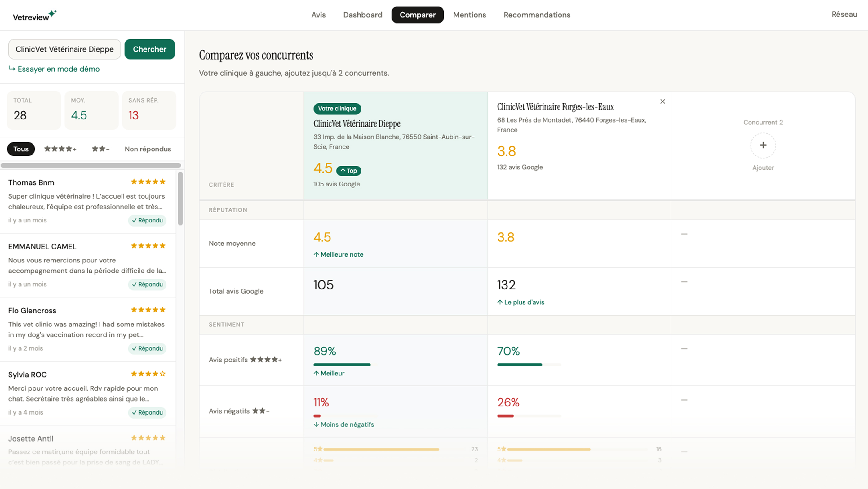Image resolution: width=868 pixels, height=489 pixels.
Task: Click 'ClinicVet Vétérinaire Forges-les-Eaux' competitor title
Action: point(556,107)
